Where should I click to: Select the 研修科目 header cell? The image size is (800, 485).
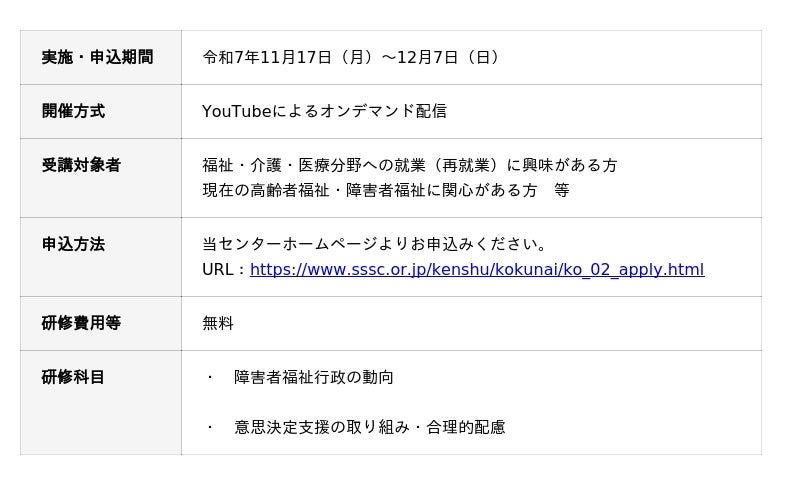pos(73,377)
